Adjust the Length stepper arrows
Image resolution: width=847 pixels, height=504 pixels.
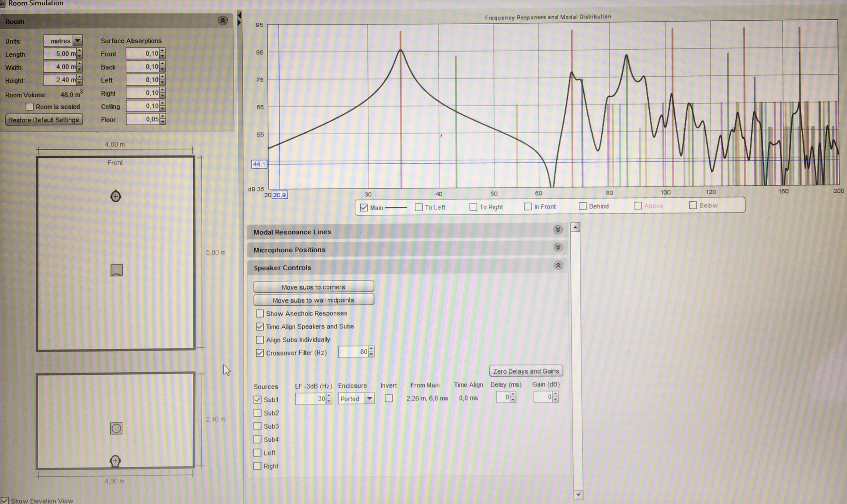(x=79, y=54)
